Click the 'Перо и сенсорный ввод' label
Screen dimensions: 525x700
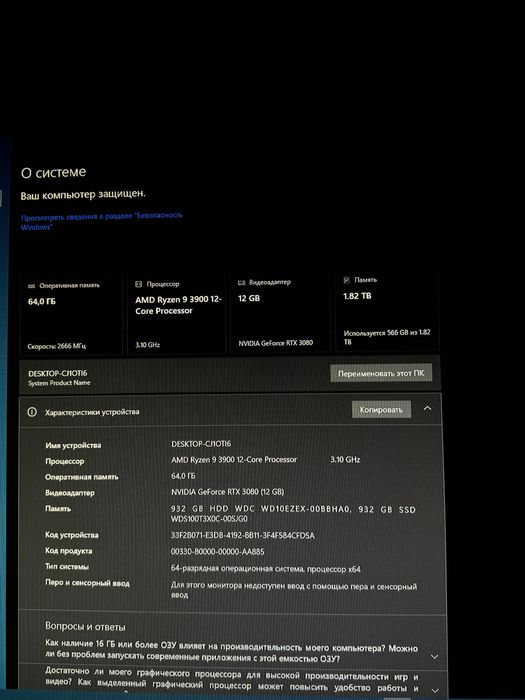[x=87, y=583]
